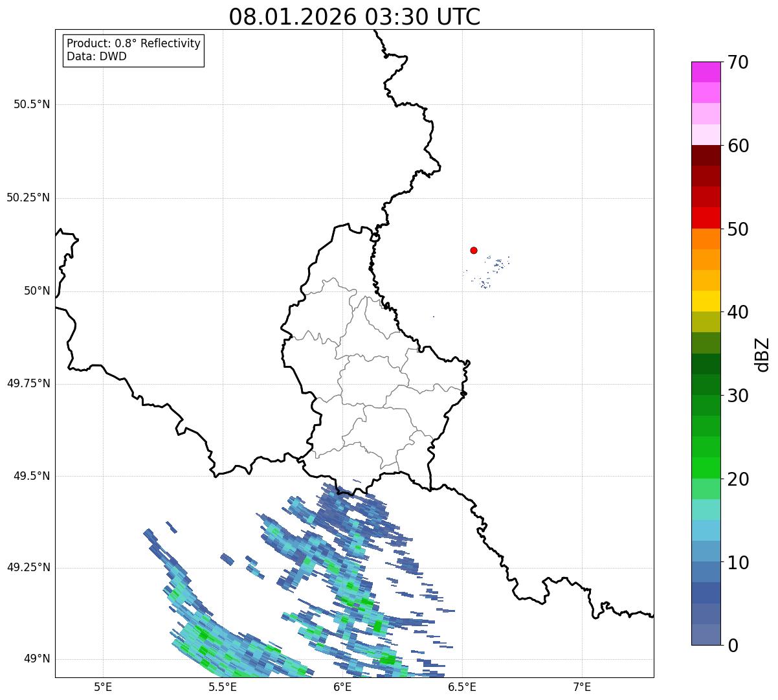Click the light cyan colorbar segment near 15
The height and width of the screenshot is (700, 778).
tap(706, 510)
